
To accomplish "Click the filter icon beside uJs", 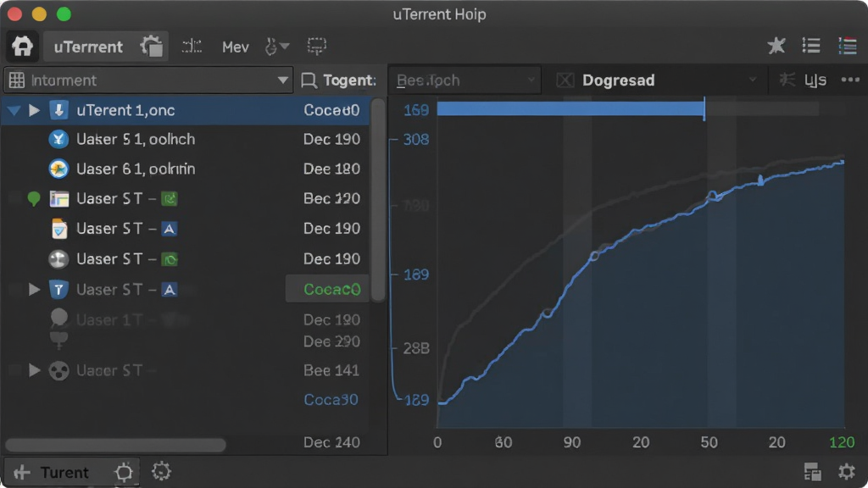I will [x=787, y=80].
